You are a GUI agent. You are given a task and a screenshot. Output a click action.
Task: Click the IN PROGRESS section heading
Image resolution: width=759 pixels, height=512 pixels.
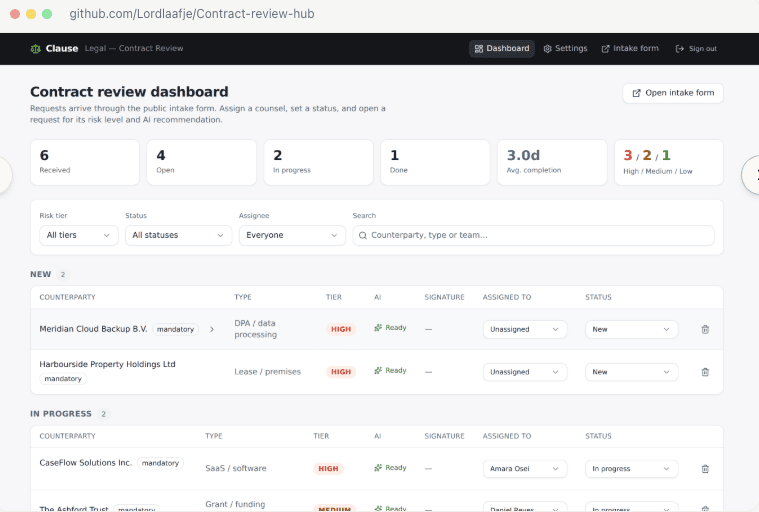(61, 414)
